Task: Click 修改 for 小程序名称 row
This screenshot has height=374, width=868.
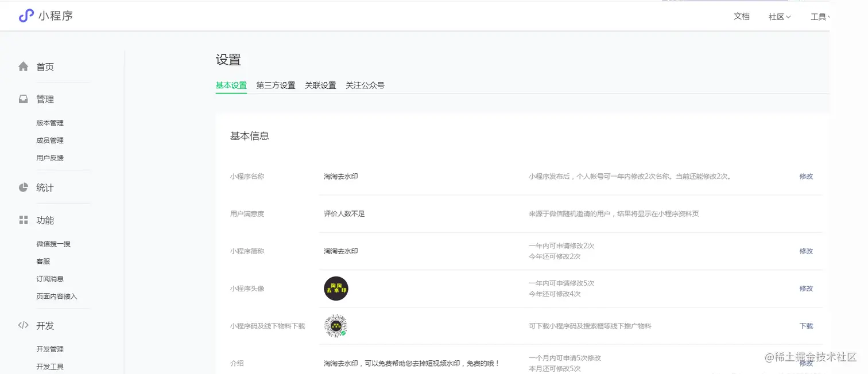Action: click(x=806, y=177)
